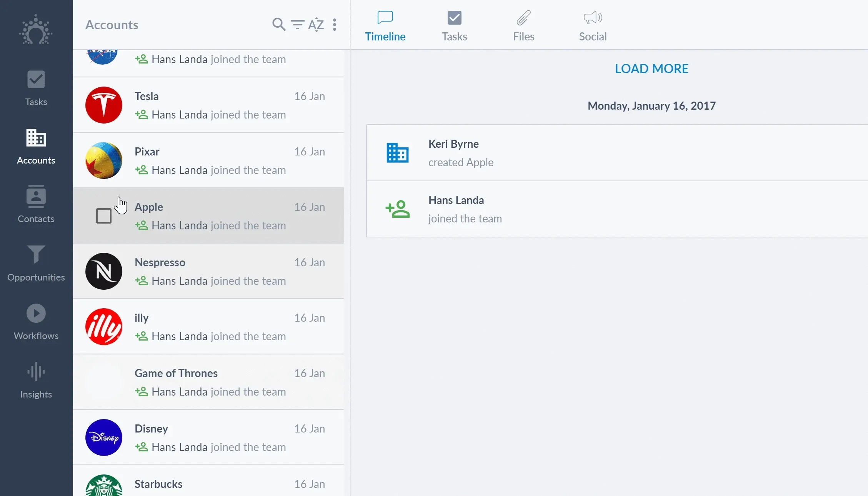
Task: Sort accounts alphabetically with the AZ icon
Action: 316,25
